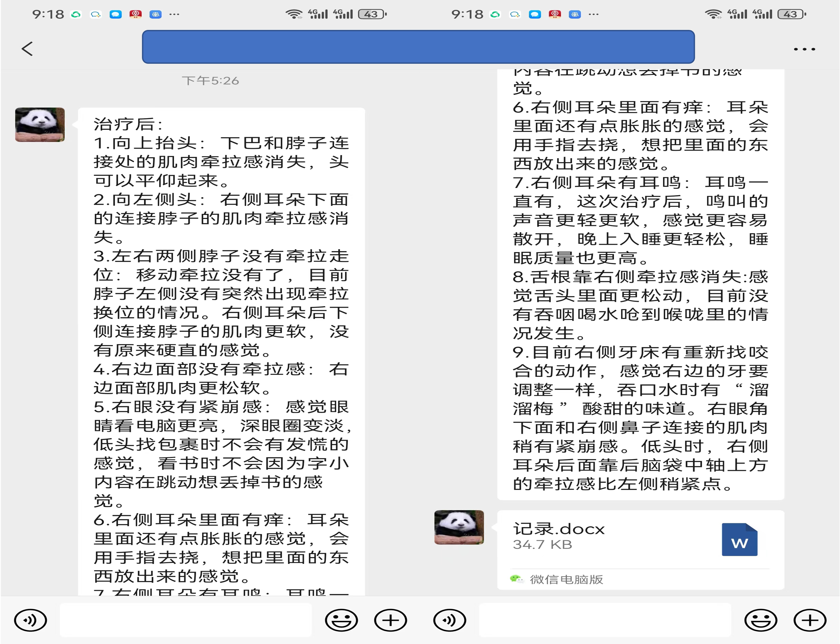Tap voice input icon in left screen
Screen dimensions: 840x644
[31, 620]
